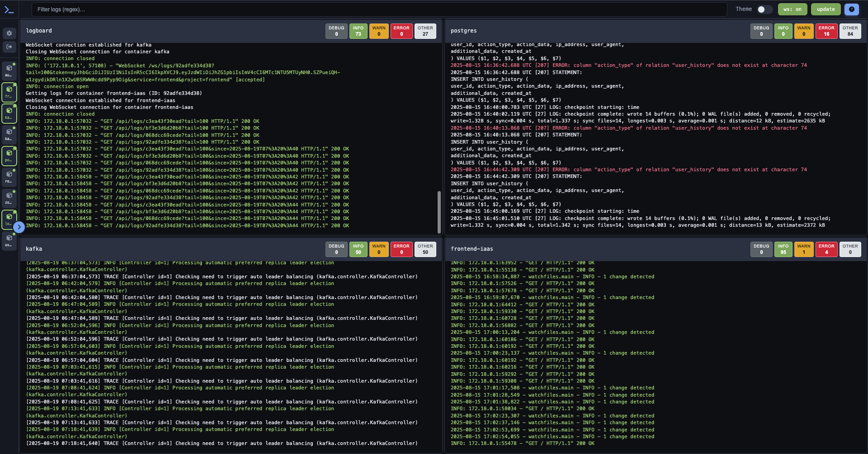Click the logboard panel scrollbar
This screenshot has width=868, height=454.
click(x=439, y=212)
